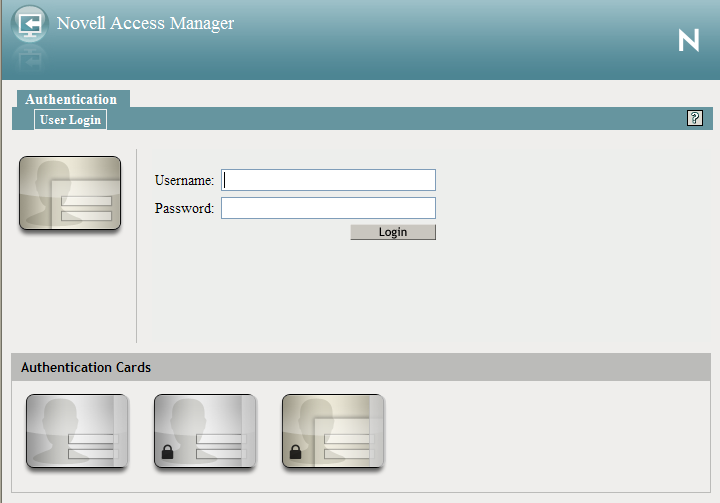Click the Novell N logo
The image size is (720, 503).
pos(689,40)
